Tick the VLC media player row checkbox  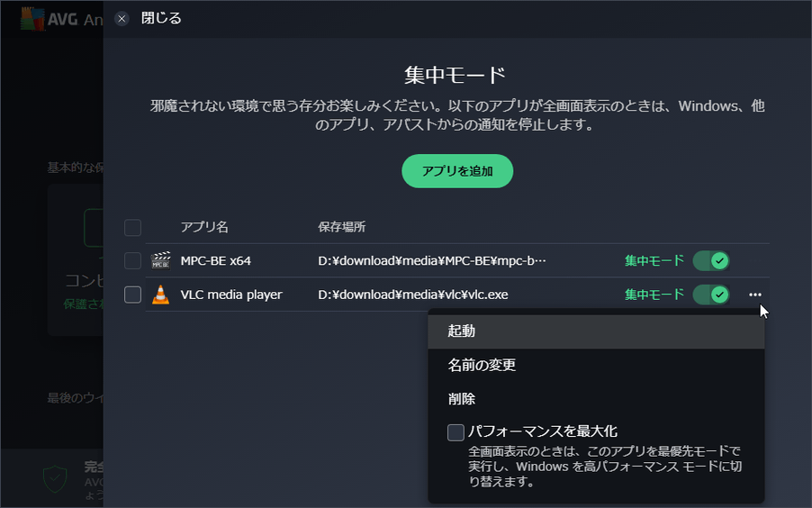[x=132, y=295]
